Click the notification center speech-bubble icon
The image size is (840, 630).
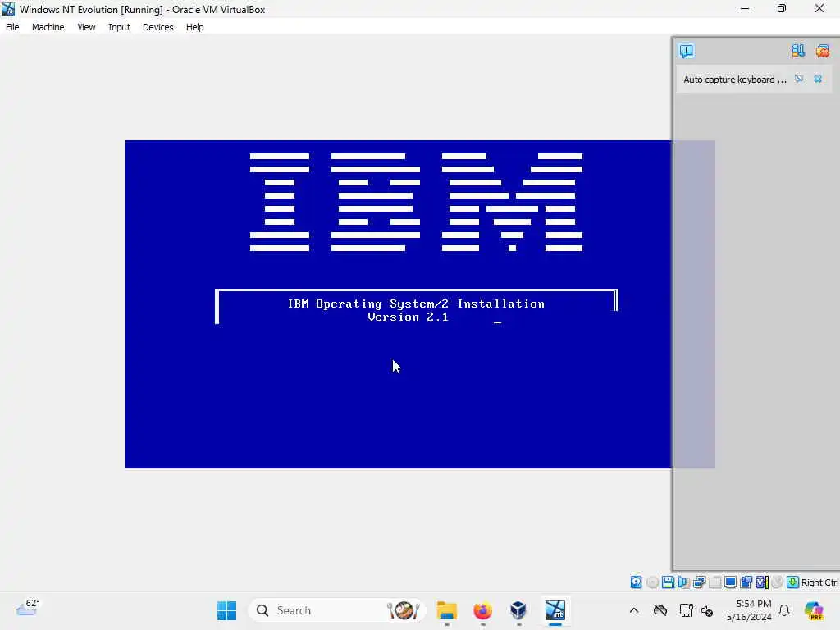(x=687, y=50)
